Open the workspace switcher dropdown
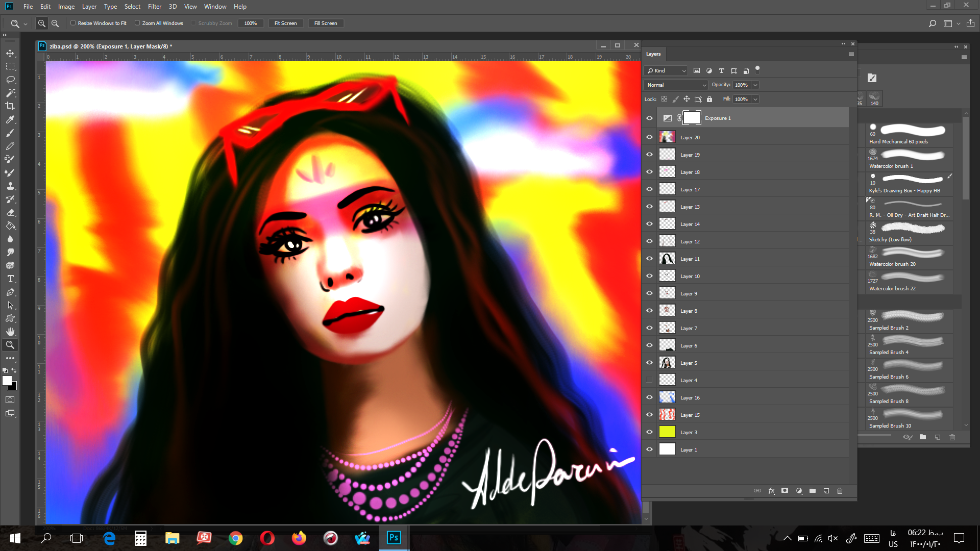980x551 pixels. [x=958, y=24]
